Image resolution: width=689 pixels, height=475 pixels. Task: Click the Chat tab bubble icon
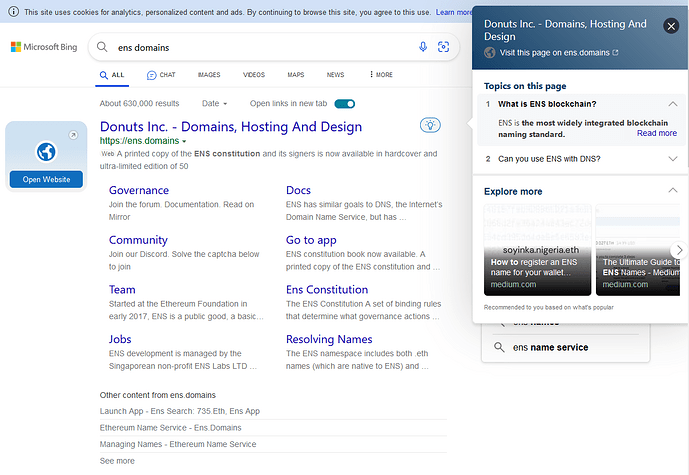point(151,75)
